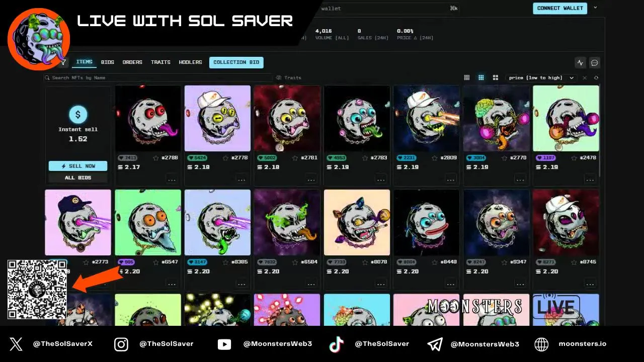644x362 pixels.
Task: Go to the TRAITS tab
Action: click(160, 62)
